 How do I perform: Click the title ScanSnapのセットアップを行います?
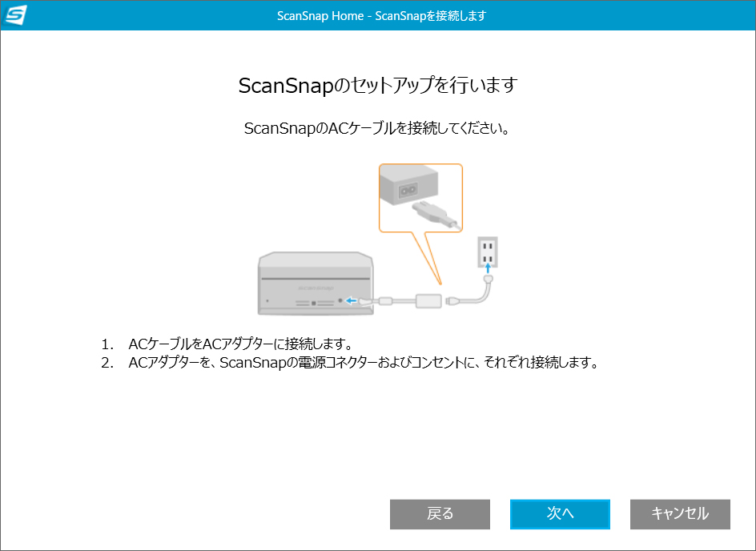[x=378, y=83]
